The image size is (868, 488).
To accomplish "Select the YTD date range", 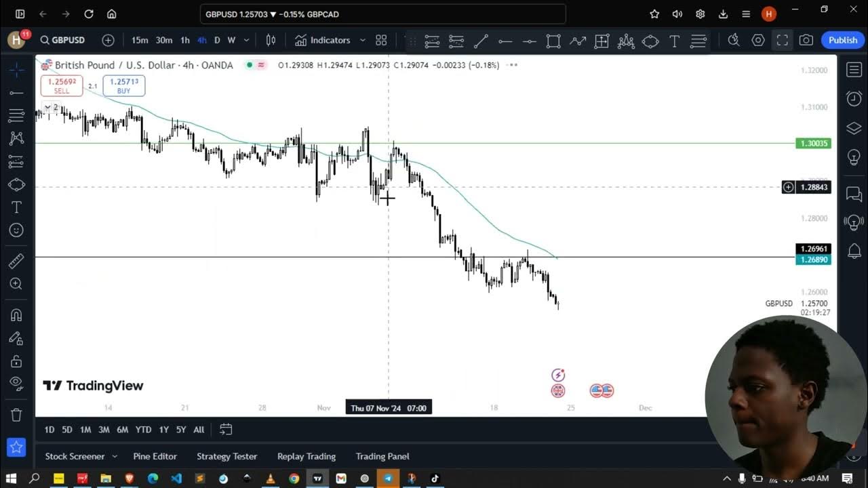I will tap(143, 430).
